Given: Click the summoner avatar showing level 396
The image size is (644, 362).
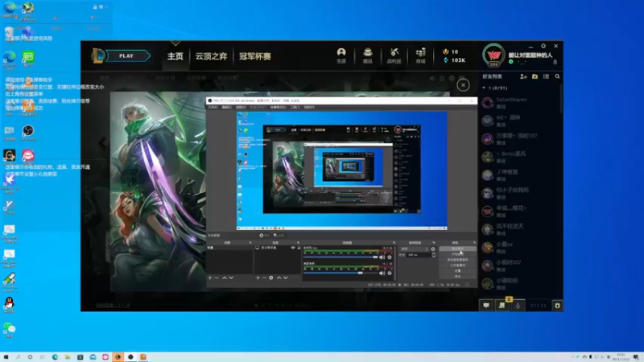Looking at the screenshot, I should [493, 56].
